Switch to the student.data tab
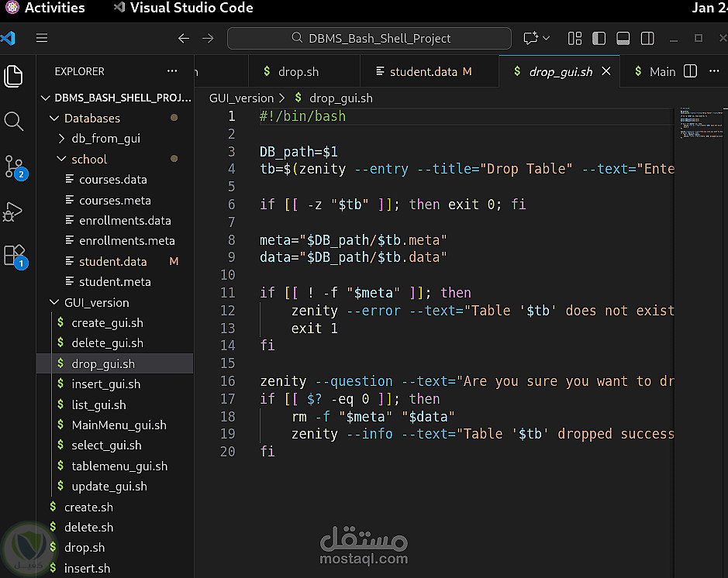This screenshot has height=578, width=728. 423,71
